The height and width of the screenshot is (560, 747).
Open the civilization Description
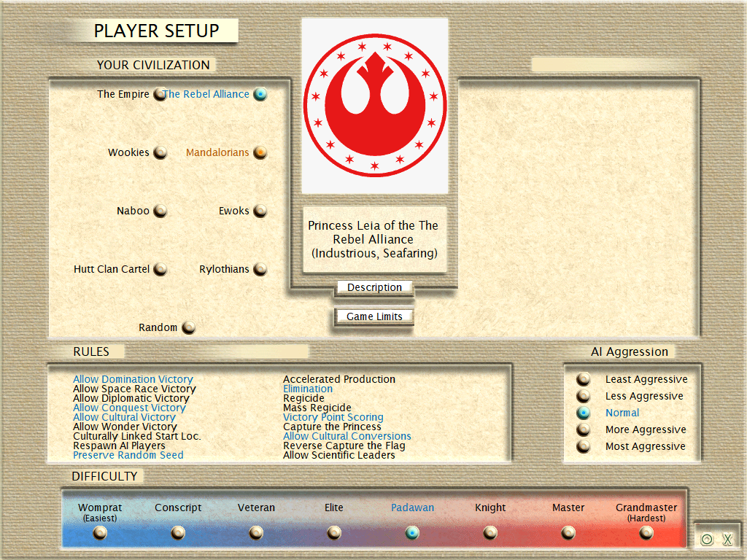pos(374,287)
